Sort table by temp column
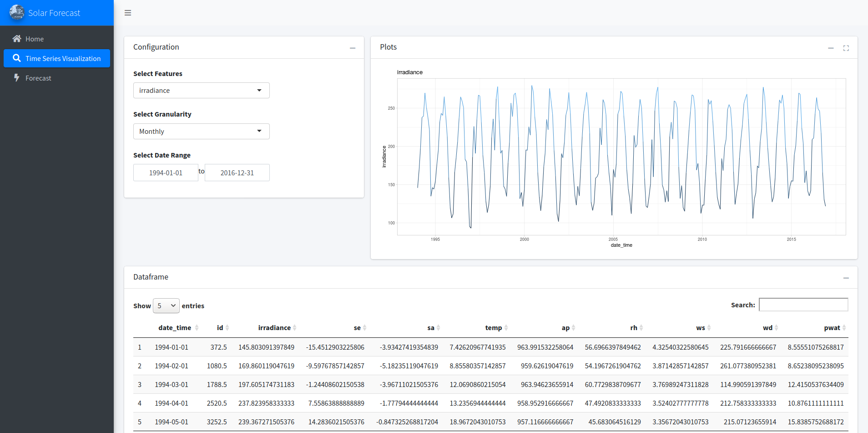This screenshot has height=433, width=868. [496, 328]
